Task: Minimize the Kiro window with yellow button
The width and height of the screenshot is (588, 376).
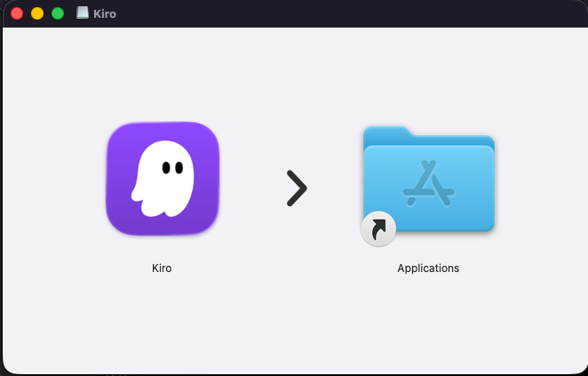Action: click(37, 13)
